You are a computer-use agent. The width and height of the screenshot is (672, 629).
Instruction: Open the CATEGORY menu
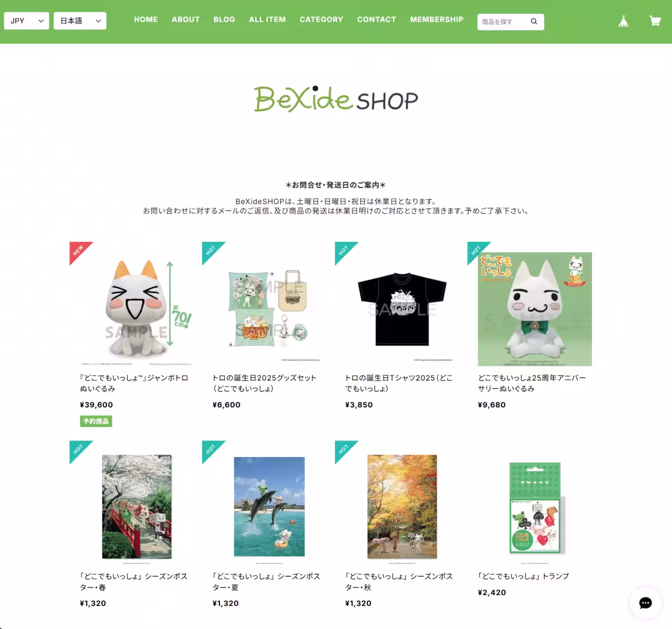click(321, 19)
